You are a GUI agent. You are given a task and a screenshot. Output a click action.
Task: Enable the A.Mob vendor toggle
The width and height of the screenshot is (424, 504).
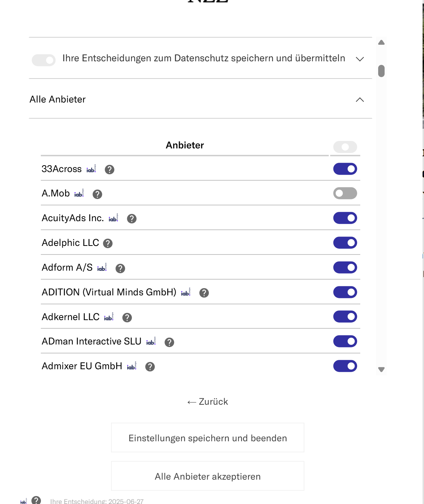pos(345,194)
